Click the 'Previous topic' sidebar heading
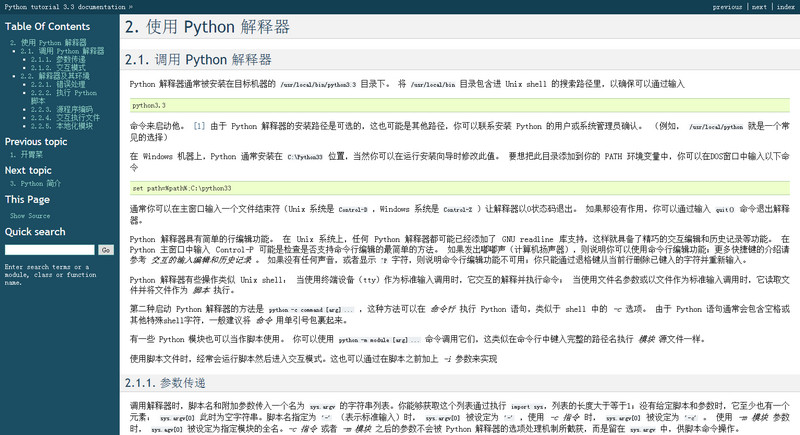The image size is (800, 435). coord(36,142)
